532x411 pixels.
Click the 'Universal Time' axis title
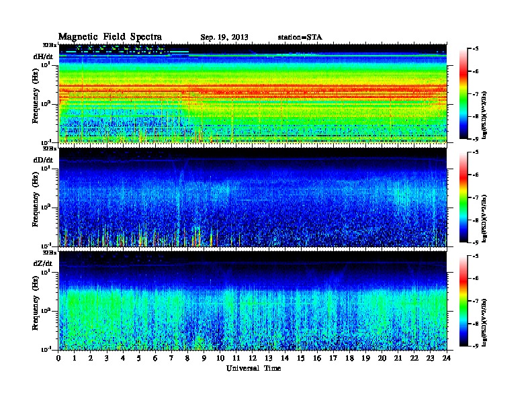coord(253,368)
